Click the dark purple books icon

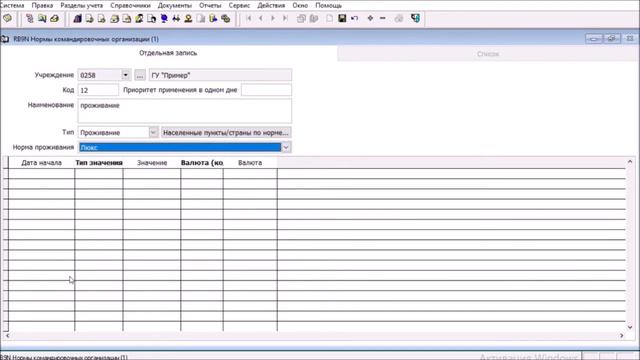click(78, 18)
